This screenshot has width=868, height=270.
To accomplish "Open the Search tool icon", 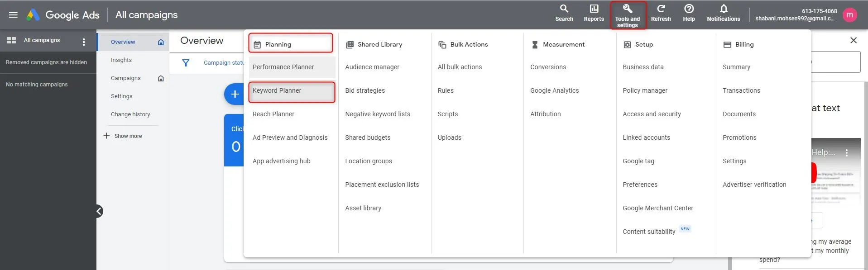I will pyautogui.click(x=564, y=13).
